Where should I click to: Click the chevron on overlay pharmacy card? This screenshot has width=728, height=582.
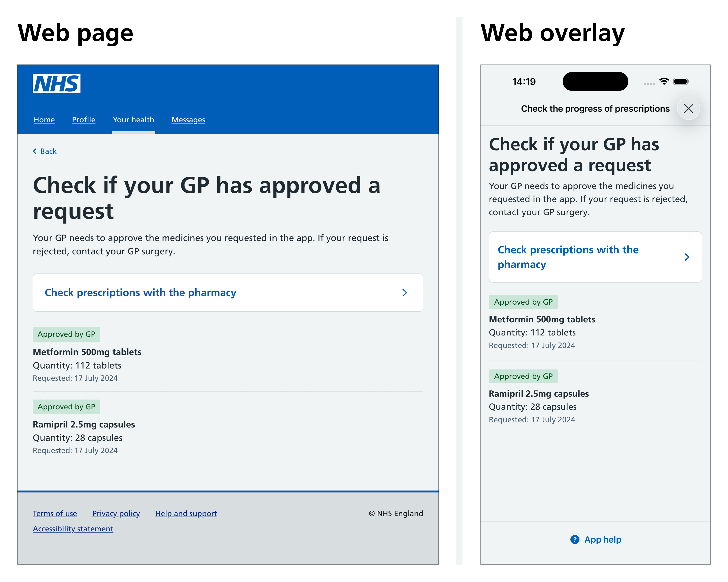tap(687, 257)
